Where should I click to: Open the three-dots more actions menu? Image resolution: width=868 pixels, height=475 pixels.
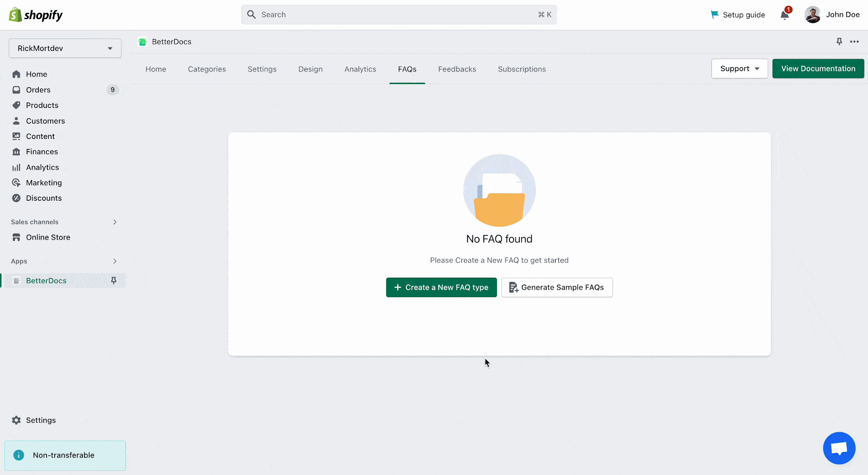coord(854,42)
